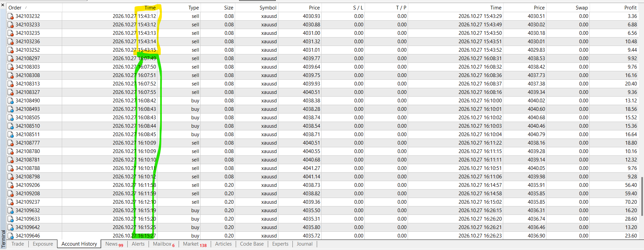Click the close time 2026.10.27 16:14:57
This screenshot has width=644, height=250.
[x=480, y=185]
